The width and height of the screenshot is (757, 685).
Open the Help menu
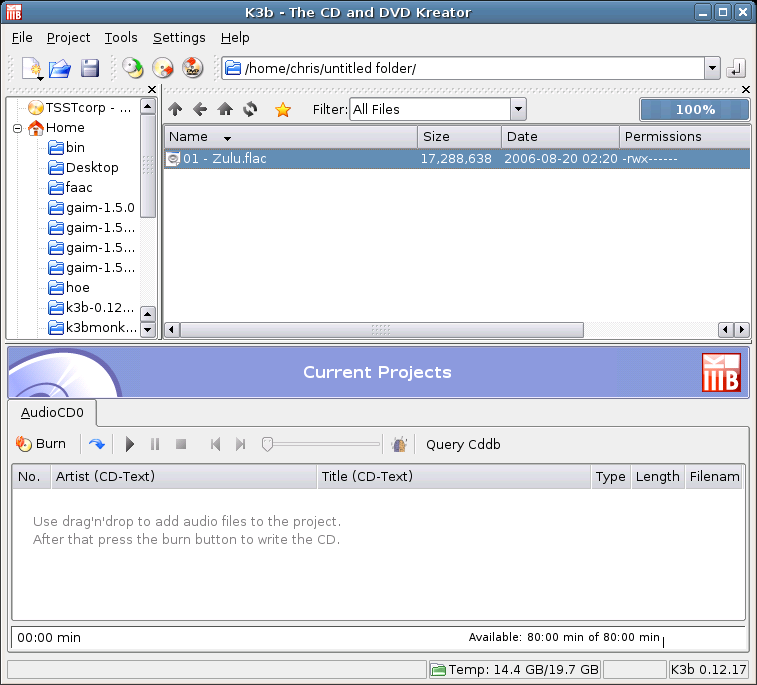(235, 37)
